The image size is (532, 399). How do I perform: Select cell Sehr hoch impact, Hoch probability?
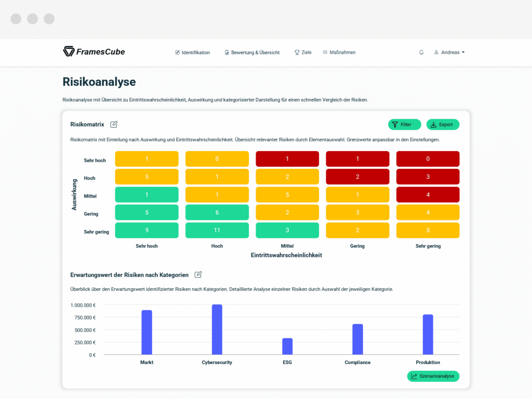coord(217,159)
